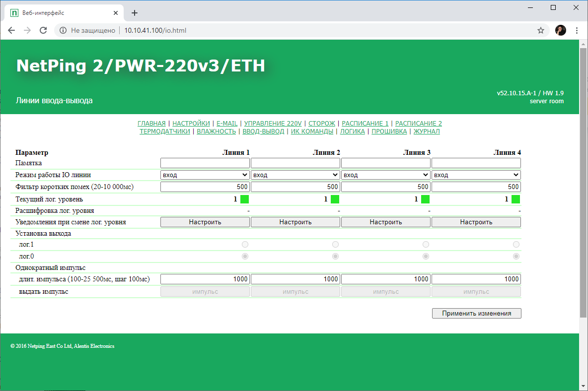Click the page vertical scrollbar thumb
The image size is (588, 391).
(583, 183)
